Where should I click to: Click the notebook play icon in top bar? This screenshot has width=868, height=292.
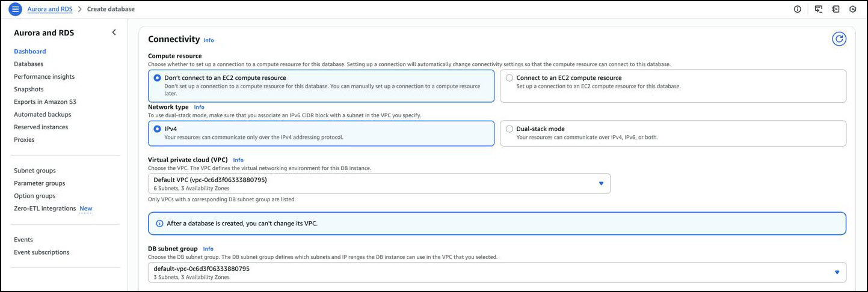coord(836,9)
